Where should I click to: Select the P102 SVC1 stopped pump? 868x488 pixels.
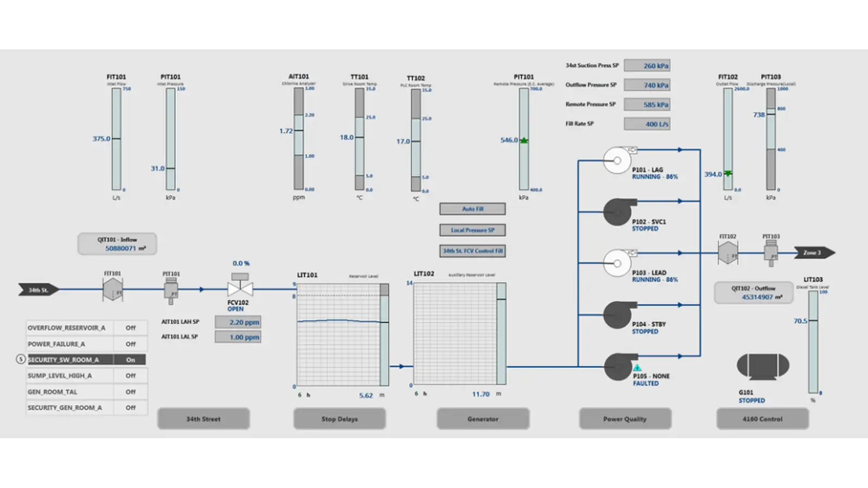[617, 211]
